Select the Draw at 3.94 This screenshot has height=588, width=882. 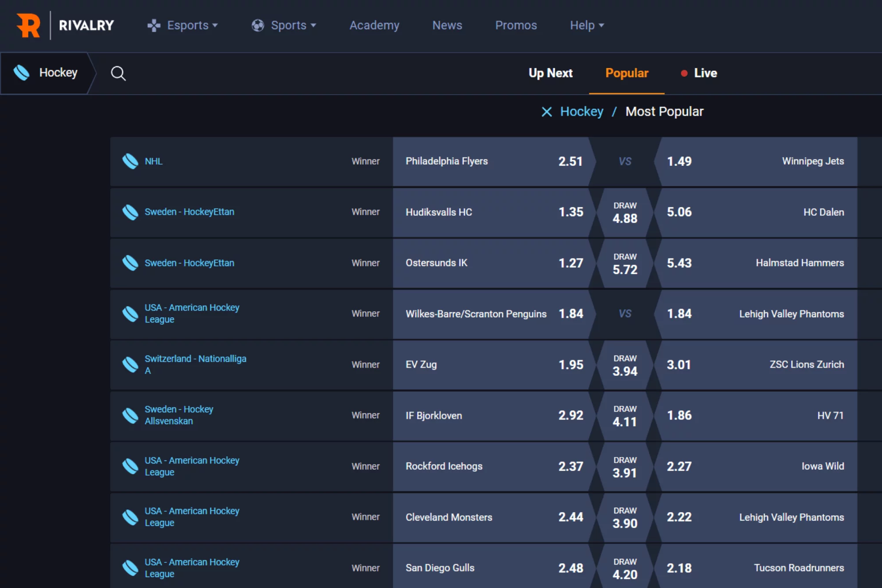[625, 365]
